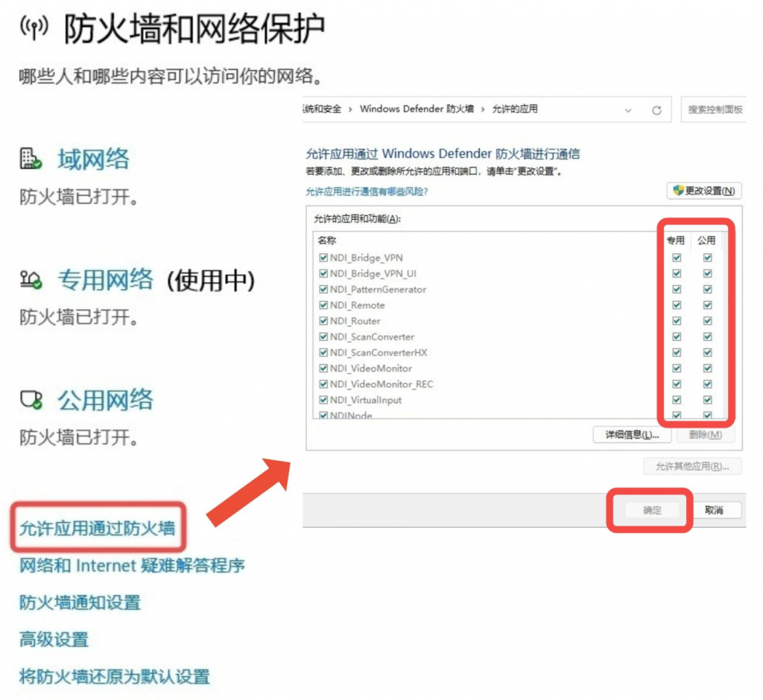
Task: Click the 更改设置(N) button
Action: pyautogui.click(x=703, y=191)
